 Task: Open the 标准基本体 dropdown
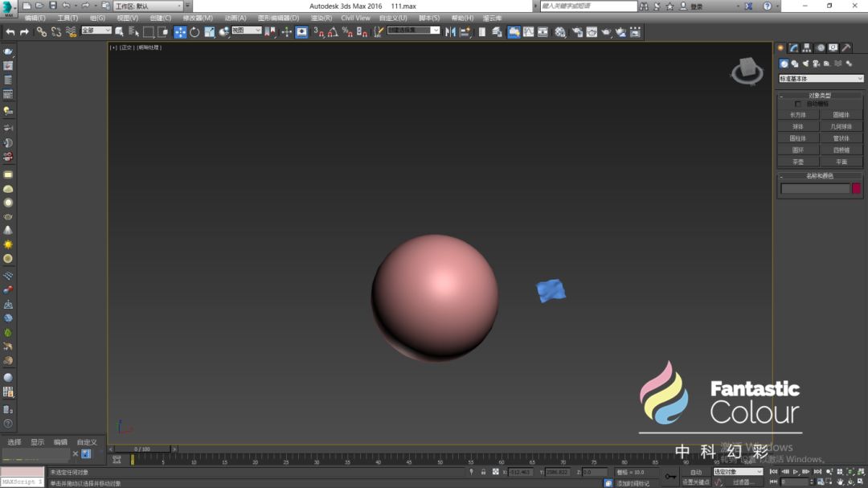[x=821, y=79]
